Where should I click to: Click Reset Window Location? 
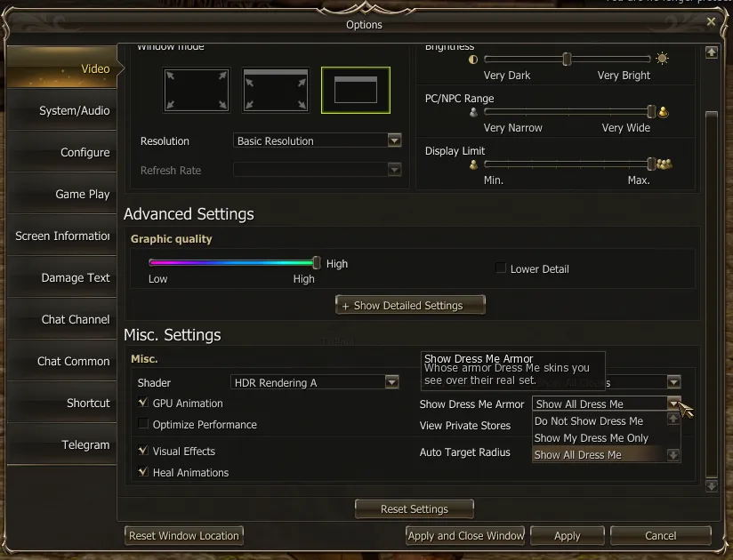pyautogui.click(x=184, y=535)
